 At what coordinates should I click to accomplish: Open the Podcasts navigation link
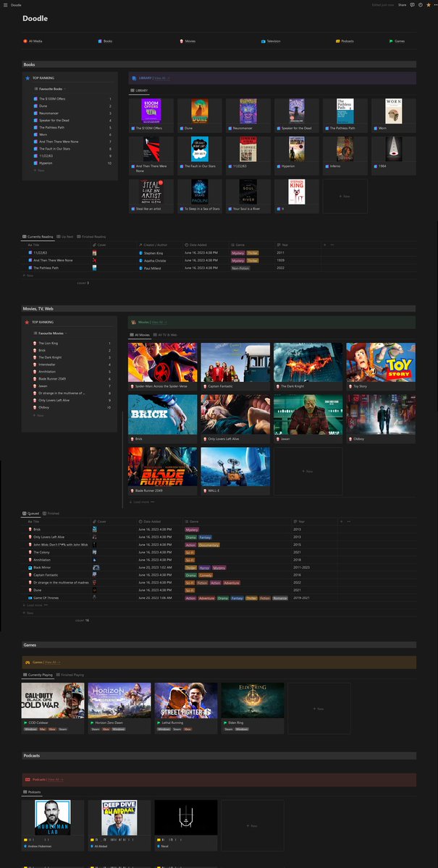pyautogui.click(x=345, y=41)
